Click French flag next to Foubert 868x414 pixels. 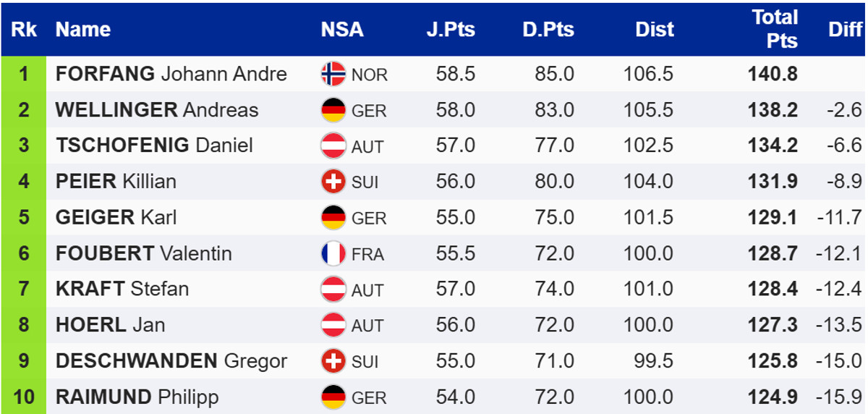pyautogui.click(x=333, y=253)
